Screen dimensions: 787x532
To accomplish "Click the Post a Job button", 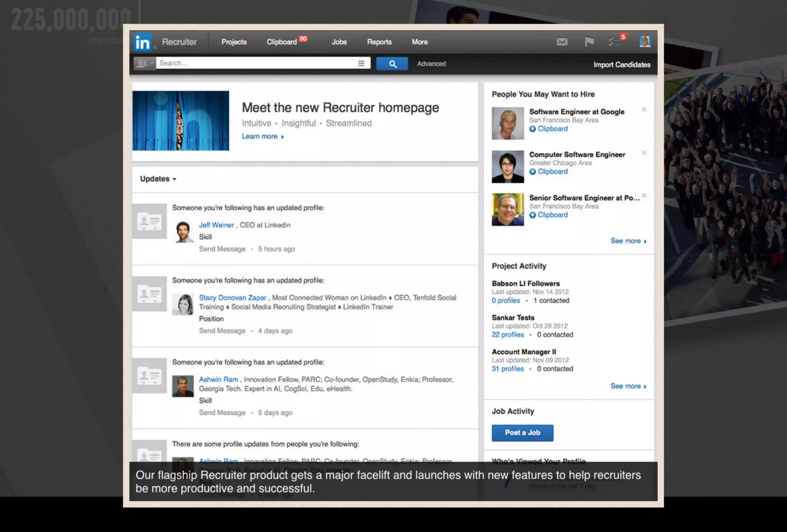I will (x=522, y=433).
